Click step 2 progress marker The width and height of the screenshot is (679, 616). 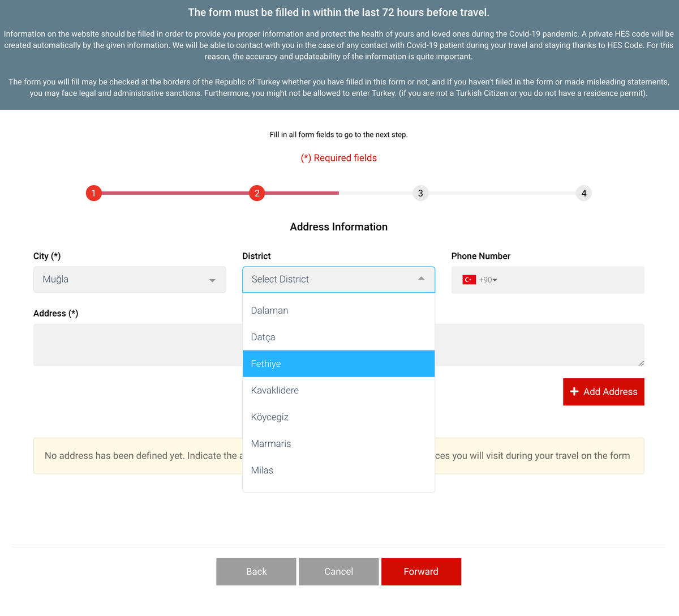(x=257, y=193)
